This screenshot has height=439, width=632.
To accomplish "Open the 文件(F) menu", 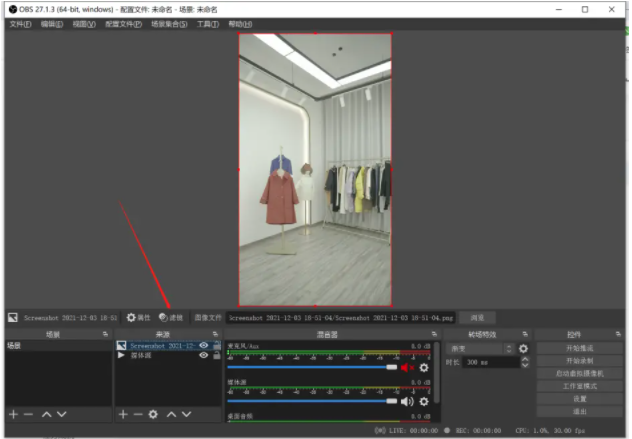I will click(x=20, y=24).
